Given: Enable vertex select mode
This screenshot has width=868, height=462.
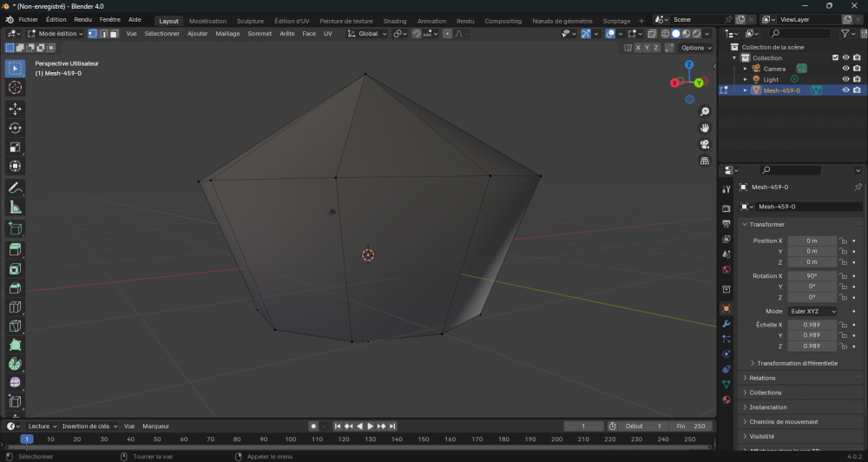Looking at the screenshot, I should [93, 34].
